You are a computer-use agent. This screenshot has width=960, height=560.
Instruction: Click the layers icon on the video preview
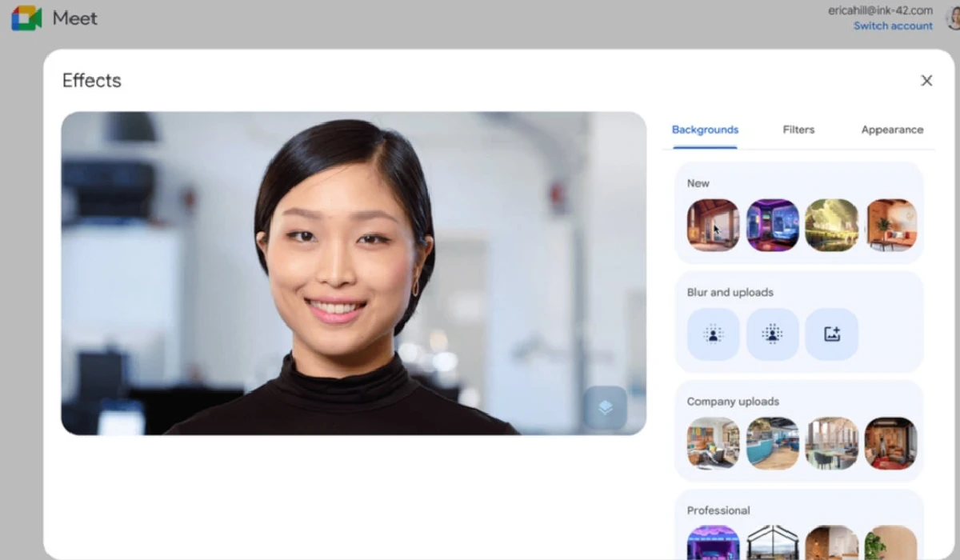click(605, 408)
